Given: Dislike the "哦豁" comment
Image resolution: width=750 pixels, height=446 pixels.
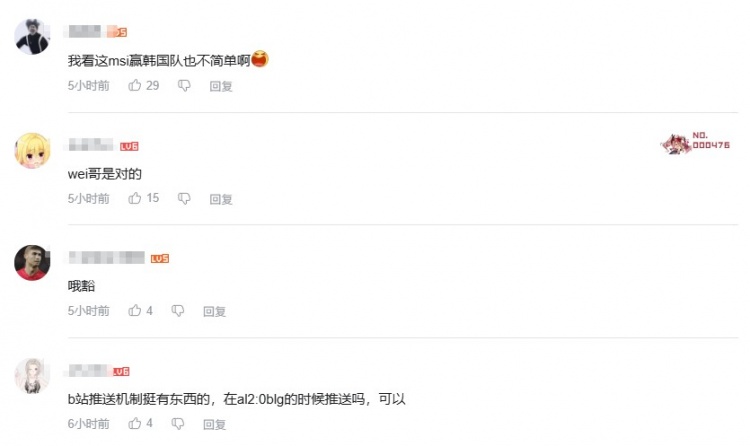Looking at the screenshot, I should point(178,311).
